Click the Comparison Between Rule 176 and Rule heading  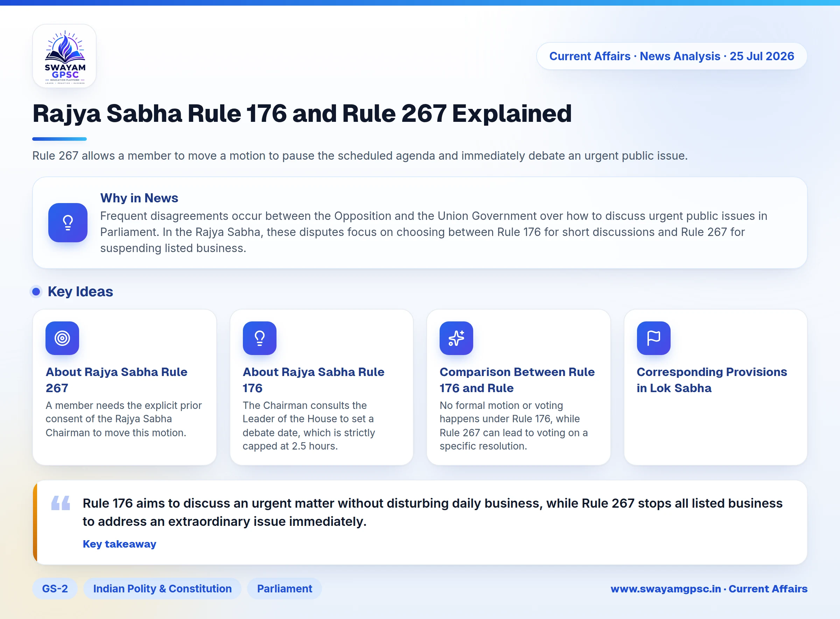[517, 380]
